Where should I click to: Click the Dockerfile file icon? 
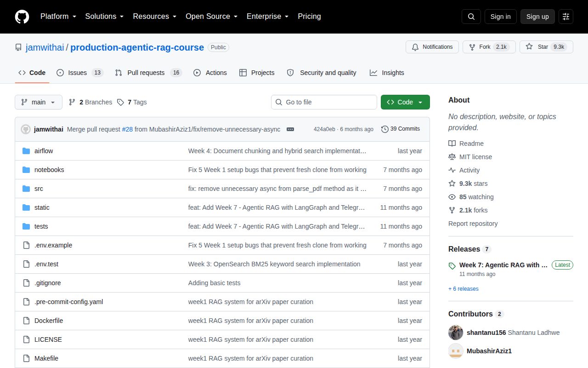coord(26,321)
